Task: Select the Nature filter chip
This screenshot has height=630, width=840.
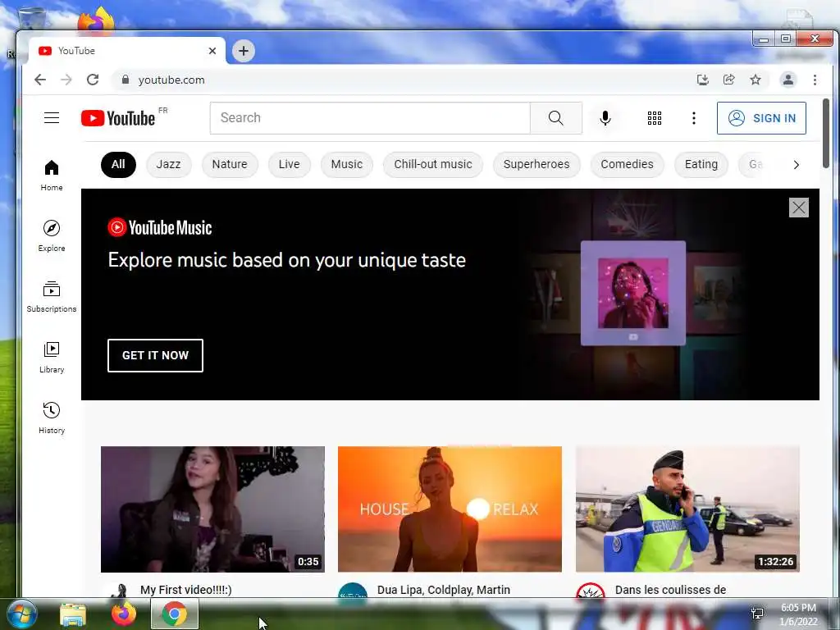Action: click(230, 164)
